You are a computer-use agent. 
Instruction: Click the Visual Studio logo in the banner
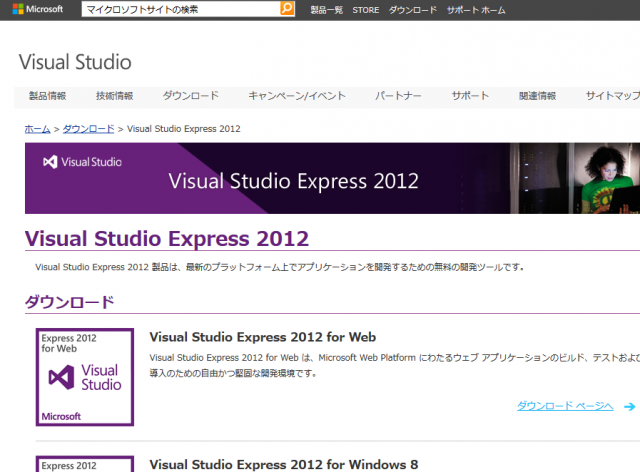[x=82, y=162]
